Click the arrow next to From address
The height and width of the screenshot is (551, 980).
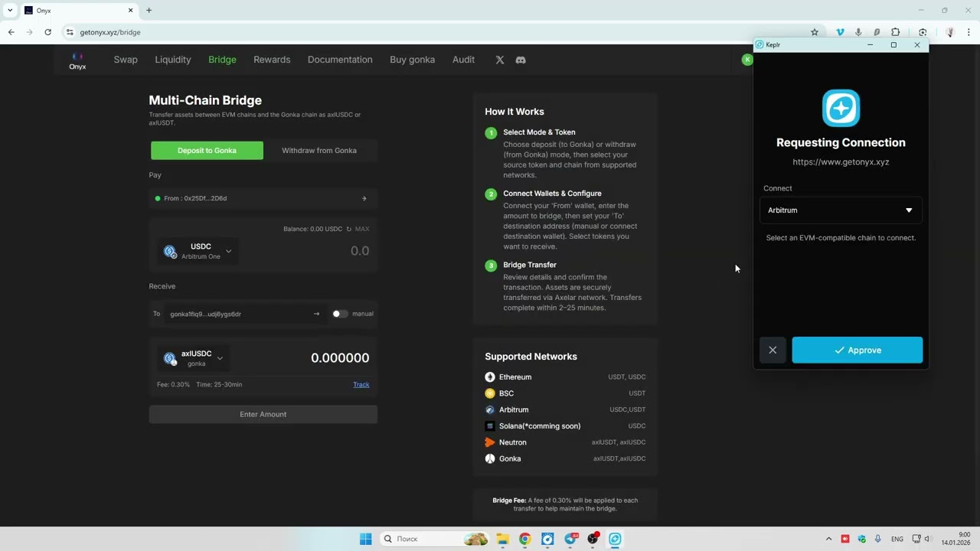click(364, 198)
